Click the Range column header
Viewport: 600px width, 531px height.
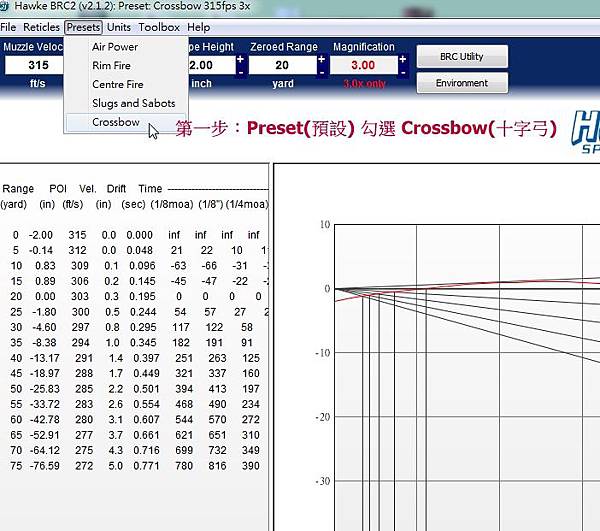18,189
